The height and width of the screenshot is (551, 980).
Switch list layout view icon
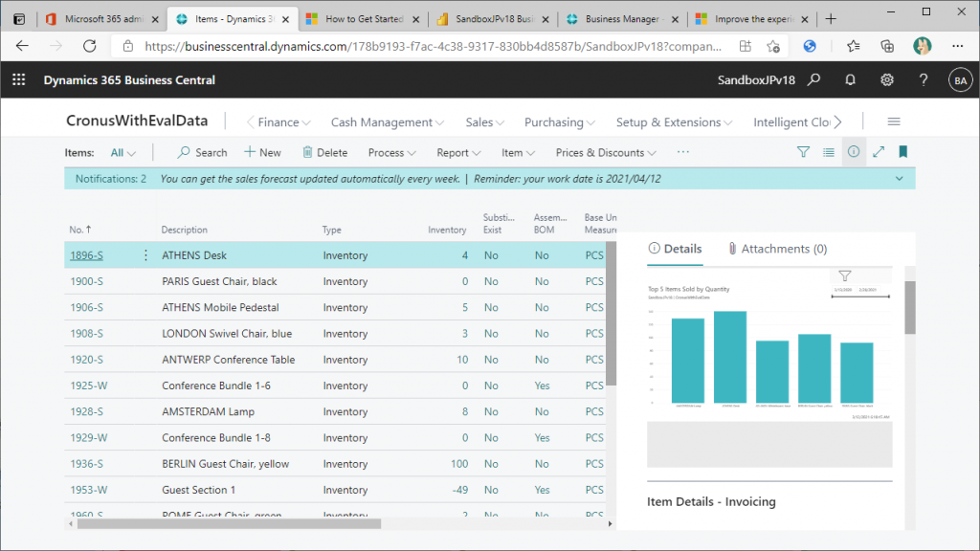click(x=829, y=152)
